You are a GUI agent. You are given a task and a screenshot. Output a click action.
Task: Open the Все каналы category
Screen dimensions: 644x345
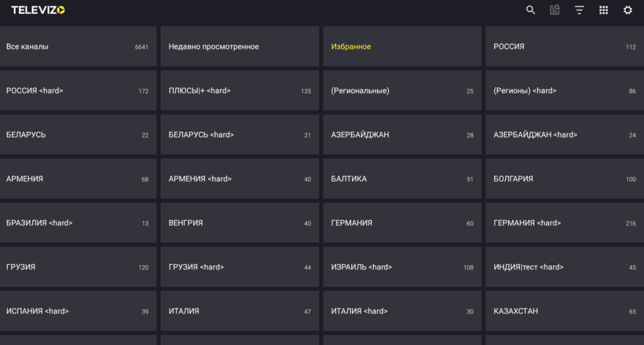click(x=78, y=47)
